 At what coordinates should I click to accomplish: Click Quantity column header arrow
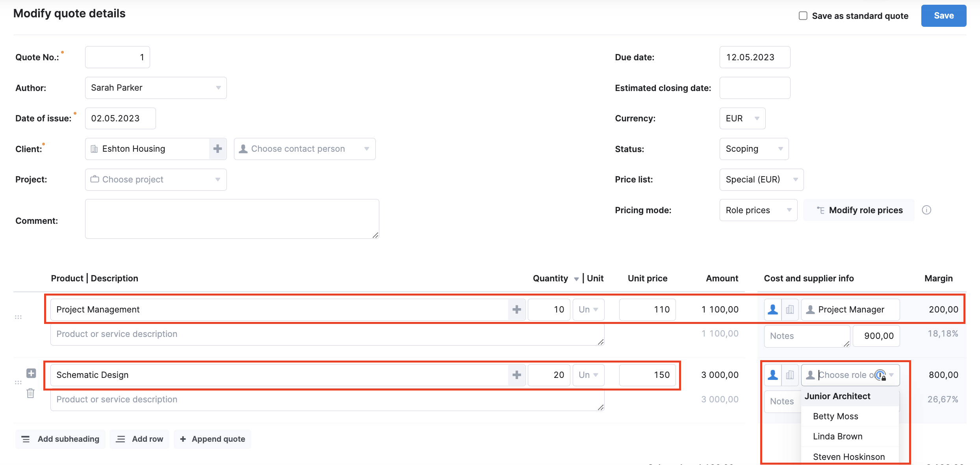(x=576, y=279)
